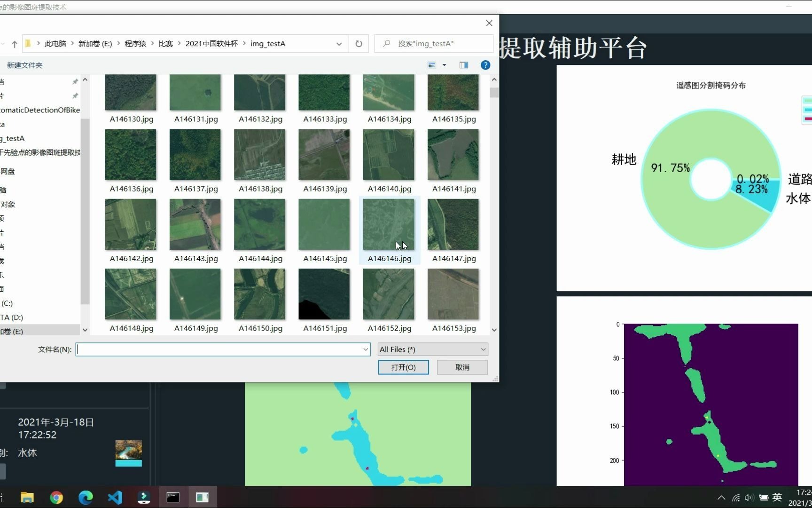Click the search img_testA box
The image size is (812, 508).
coord(434,44)
